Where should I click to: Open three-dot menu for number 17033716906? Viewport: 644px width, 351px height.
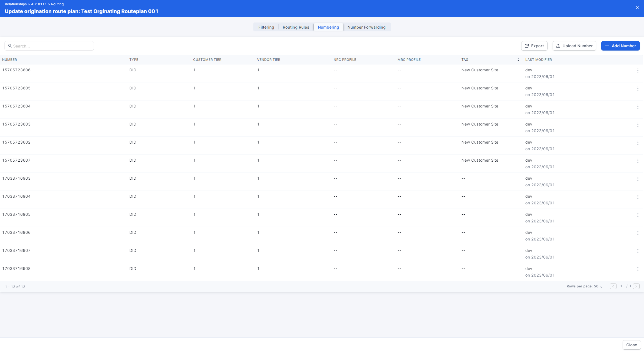(638, 233)
